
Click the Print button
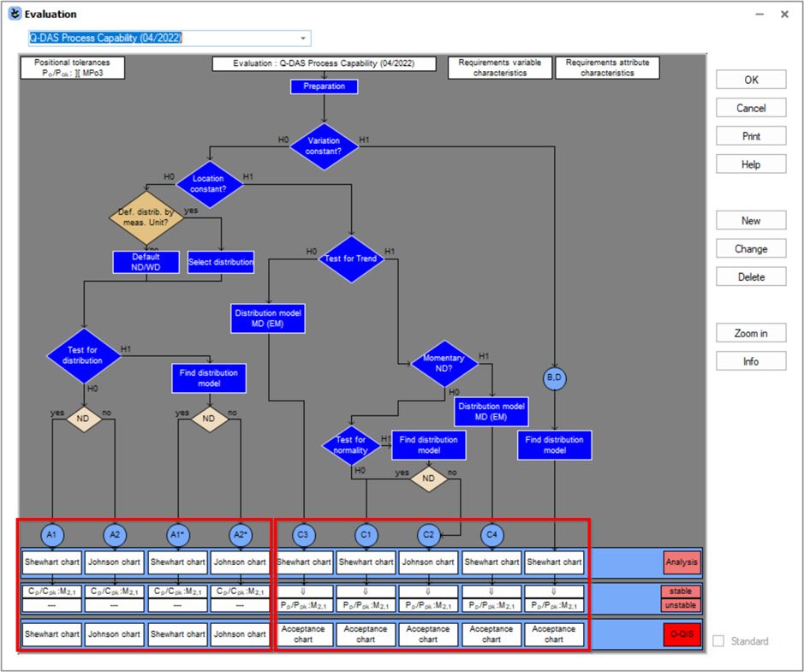coord(751,136)
